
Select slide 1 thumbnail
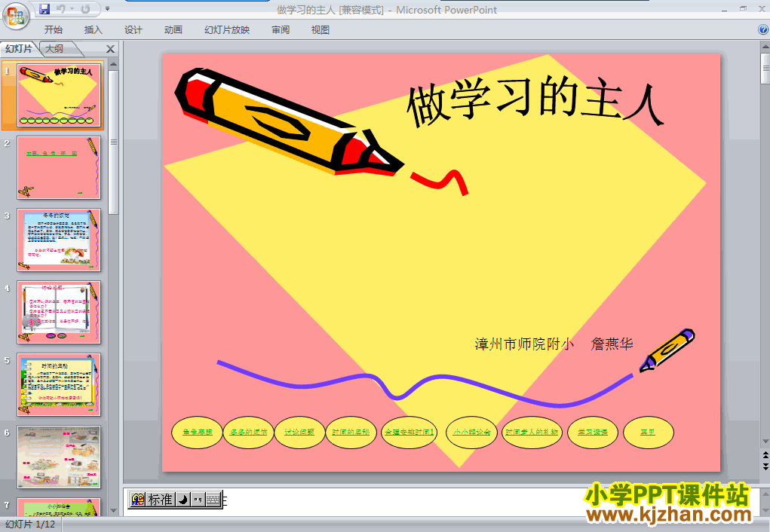point(59,95)
